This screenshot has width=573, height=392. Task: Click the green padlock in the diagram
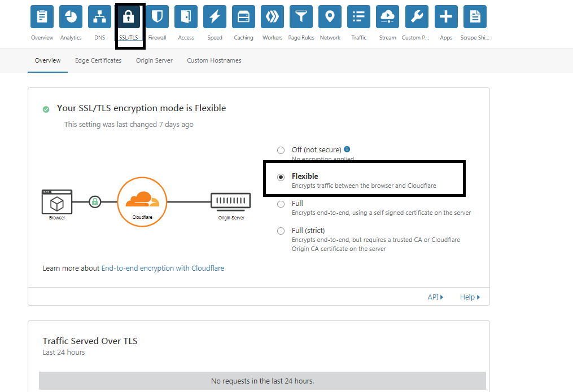point(95,201)
